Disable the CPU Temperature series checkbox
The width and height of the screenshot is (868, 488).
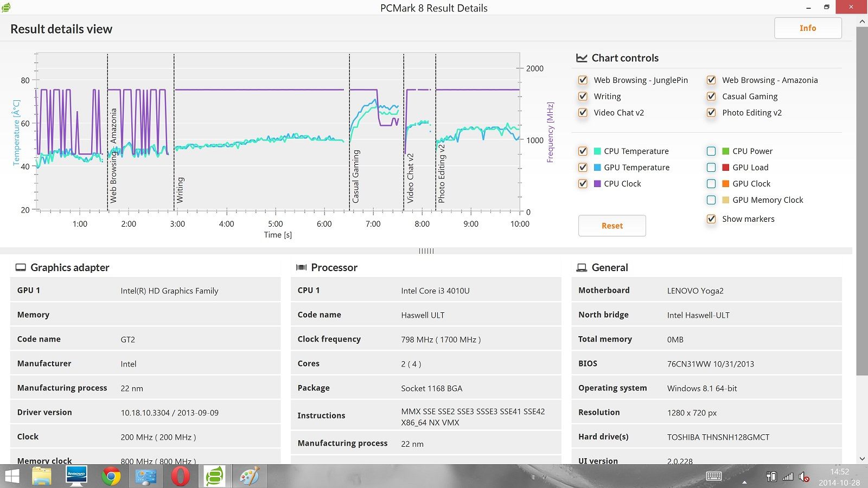click(x=583, y=151)
